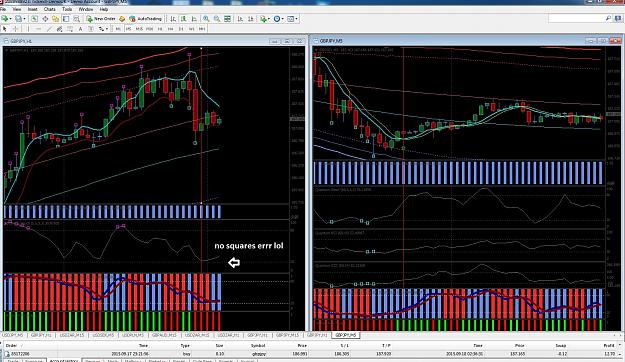Select the crosshair tool
This screenshot has width=625, height=362.
15,29
